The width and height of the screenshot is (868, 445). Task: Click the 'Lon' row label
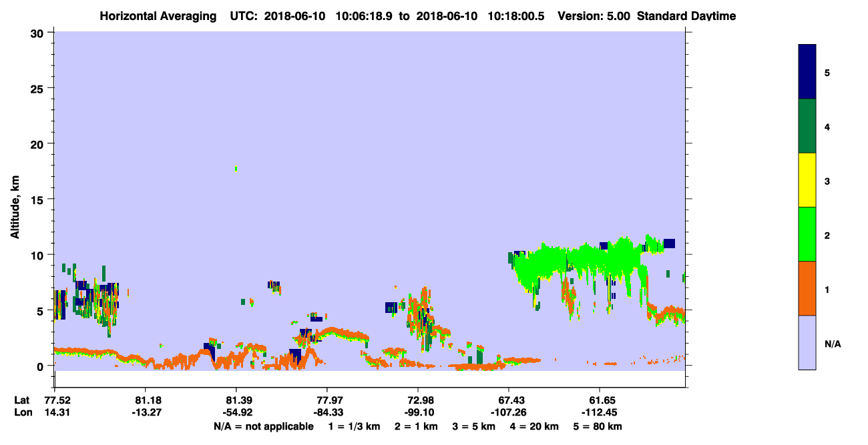[x=23, y=412]
